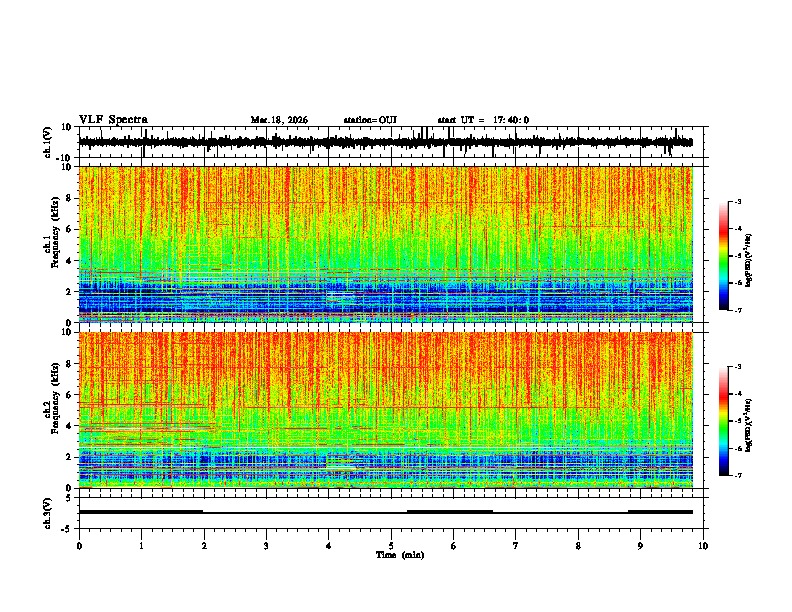Viewport: 792px width, 612px height.
Task: Click thick ch.3 segment starting at minute 0
Action: [x=141, y=512]
